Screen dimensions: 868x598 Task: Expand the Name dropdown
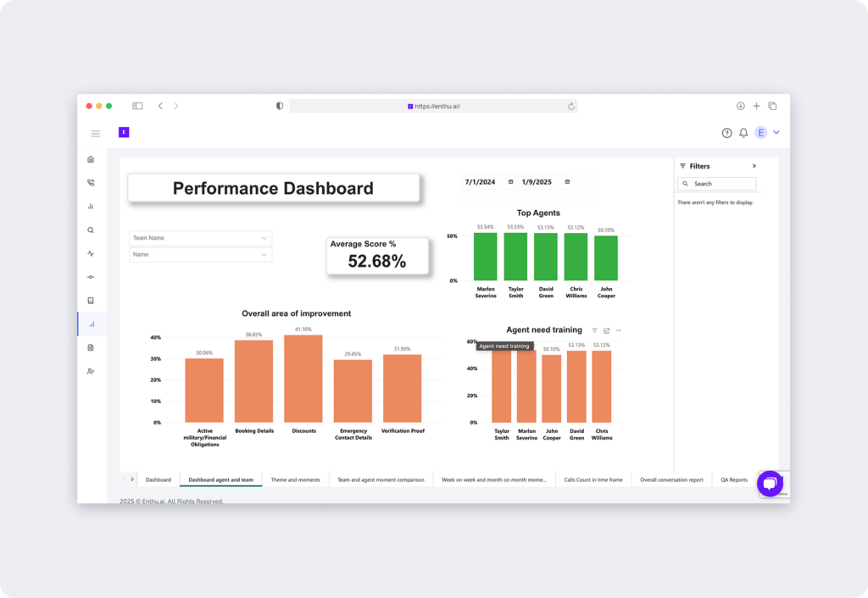tap(200, 254)
